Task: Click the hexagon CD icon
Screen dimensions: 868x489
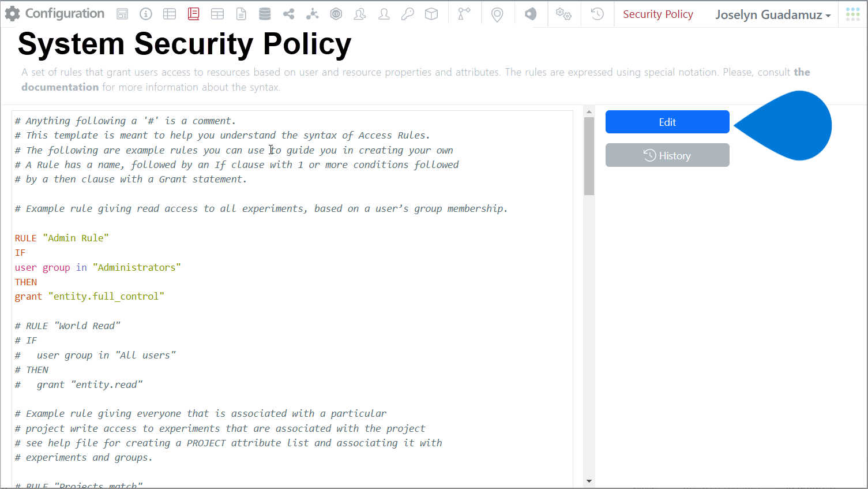Action: [x=336, y=14]
